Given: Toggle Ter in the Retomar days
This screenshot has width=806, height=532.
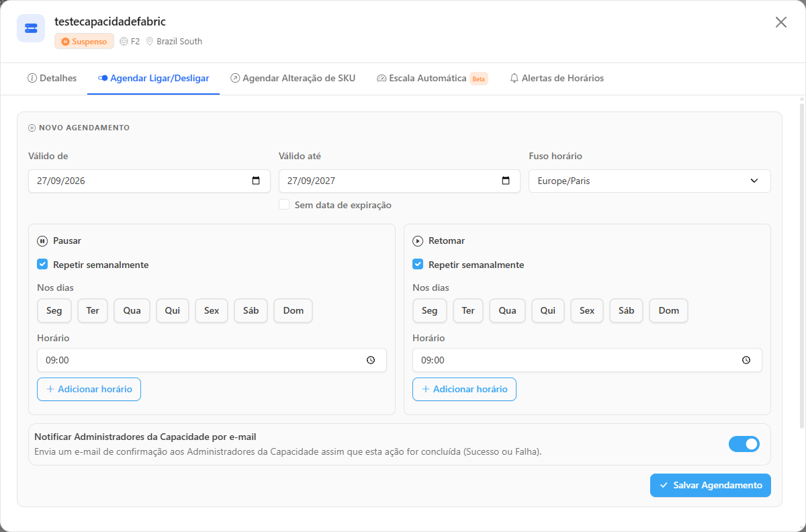Looking at the screenshot, I should (468, 311).
